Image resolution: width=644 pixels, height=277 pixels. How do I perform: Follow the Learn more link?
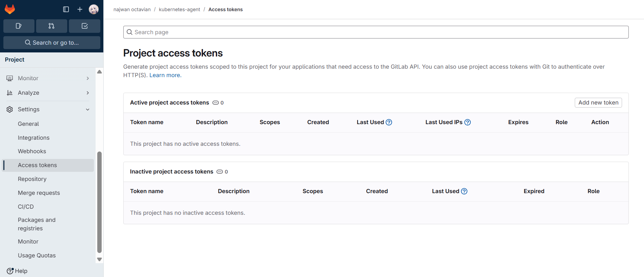click(165, 75)
